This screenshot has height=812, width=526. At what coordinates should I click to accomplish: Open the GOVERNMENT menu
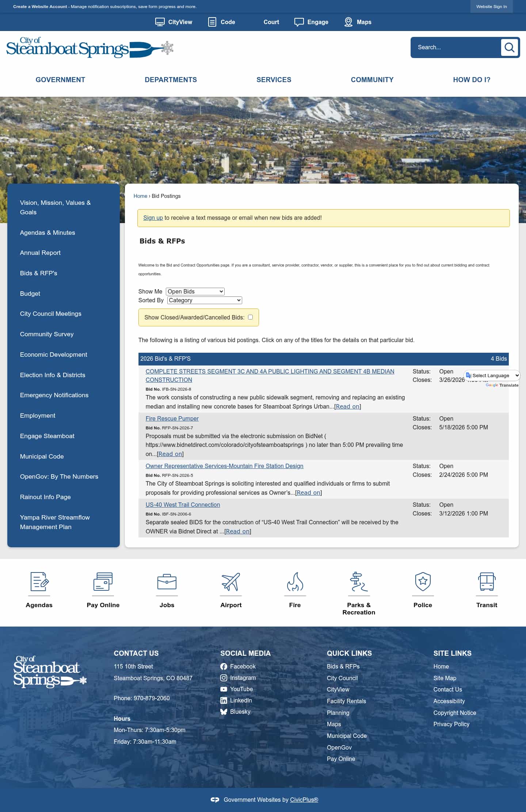[60, 80]
